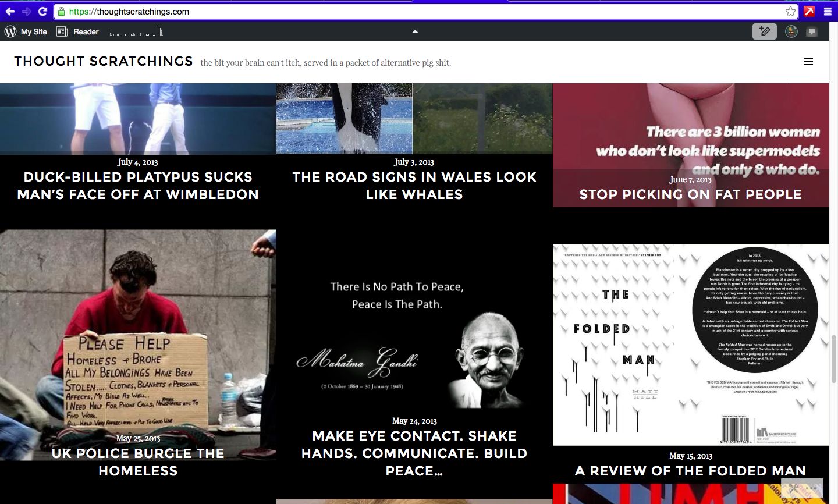Open Duck-Billed Platypus Wimbledon post

coord(138,186)
